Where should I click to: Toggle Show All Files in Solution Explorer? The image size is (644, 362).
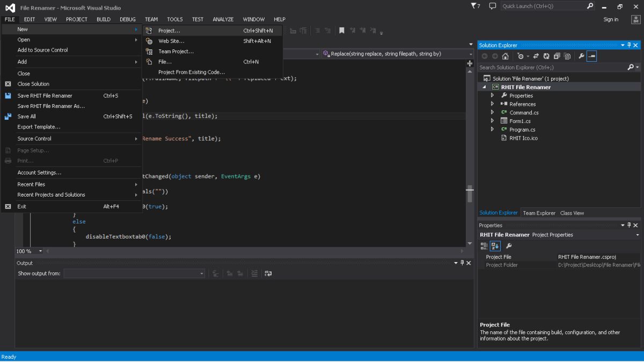click(x=567, y=56)
